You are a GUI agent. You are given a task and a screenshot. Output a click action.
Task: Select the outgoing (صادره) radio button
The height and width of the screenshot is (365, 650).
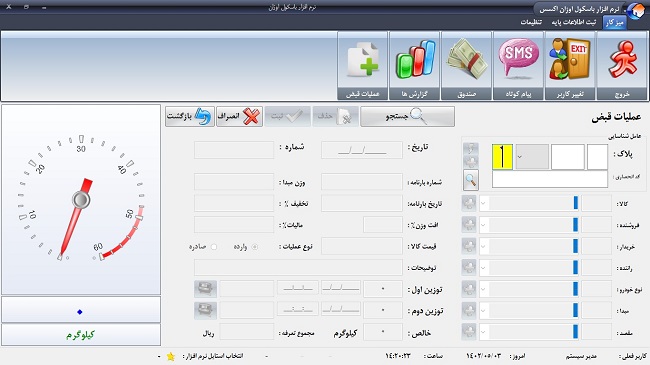click(x=214, y=247)
